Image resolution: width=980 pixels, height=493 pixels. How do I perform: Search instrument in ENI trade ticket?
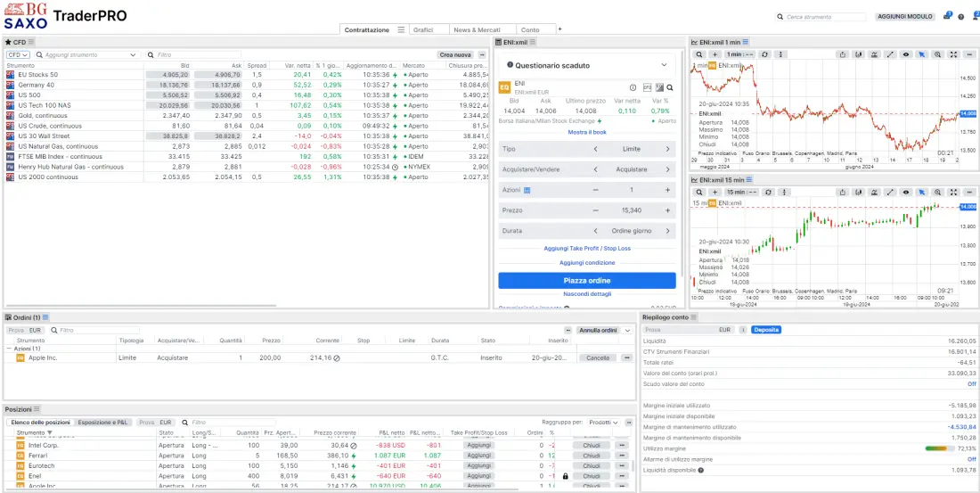tap(669, 87)
